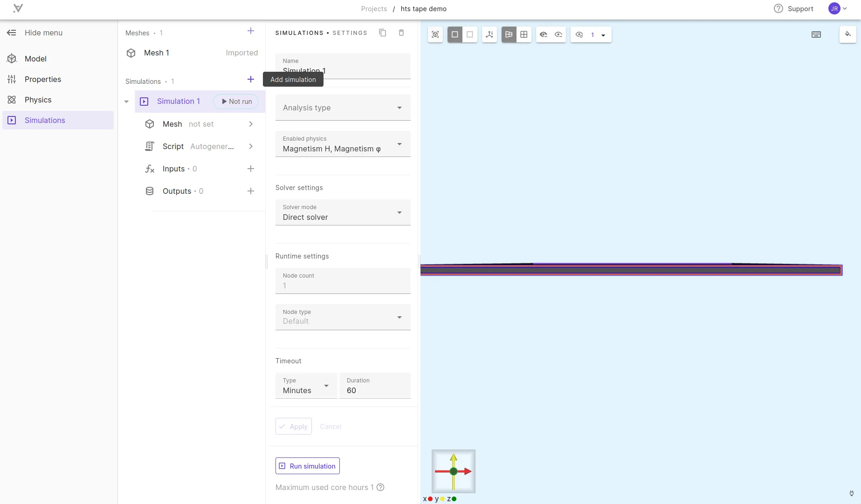Viewport: 861px width, 504px height.
Task: Open the keyboard shortcuts icon
Action: pyautogui.click(x=816, y=34)
